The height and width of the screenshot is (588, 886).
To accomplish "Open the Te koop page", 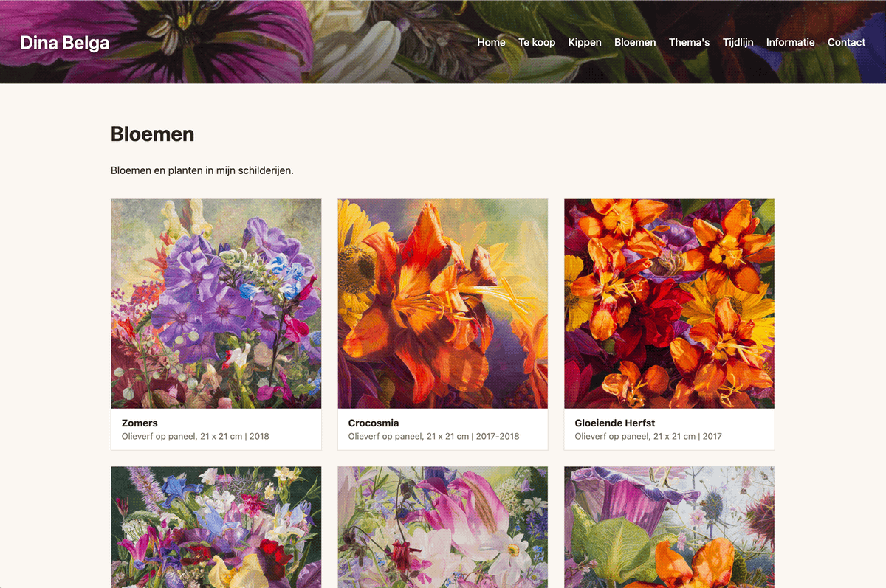I will pos(537,42).
